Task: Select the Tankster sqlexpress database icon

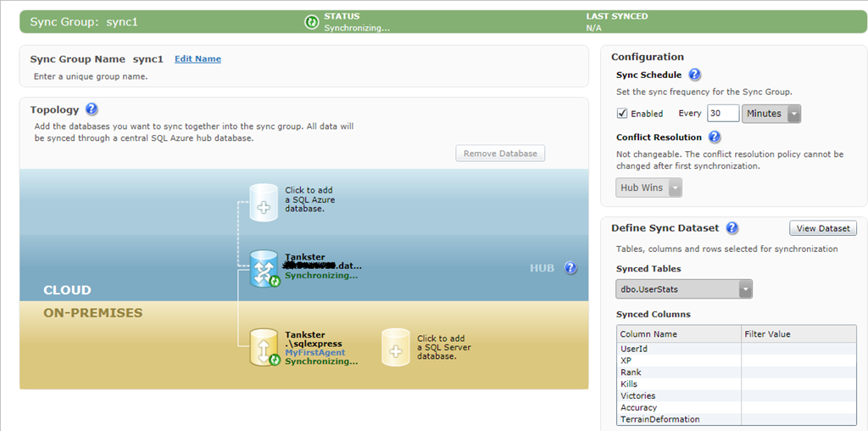Action: tap(264, 348)
